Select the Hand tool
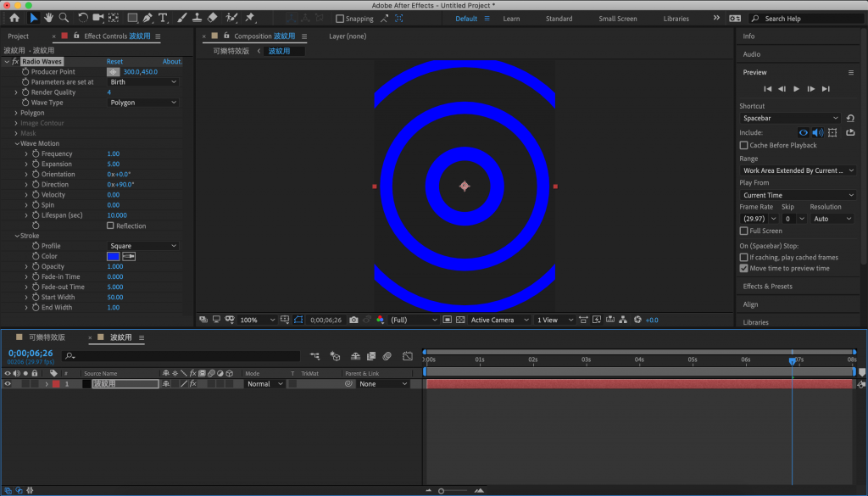Viewport: 868px width, 496px height. point(48,18)
